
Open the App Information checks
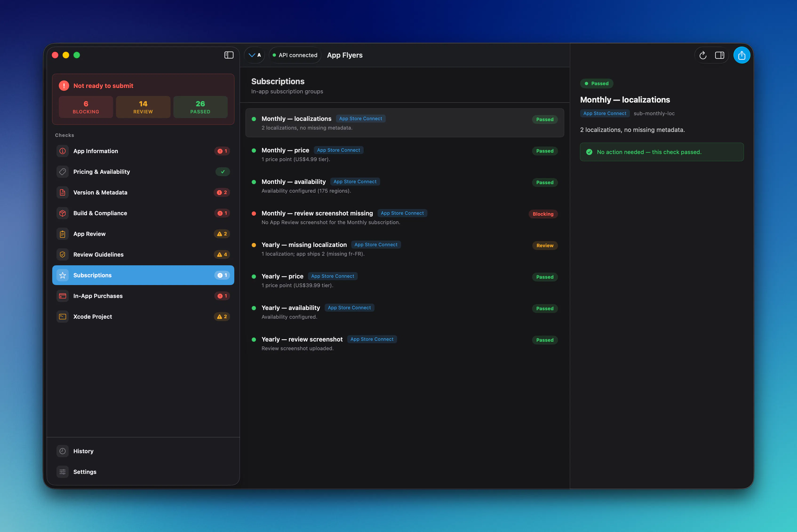143,151
